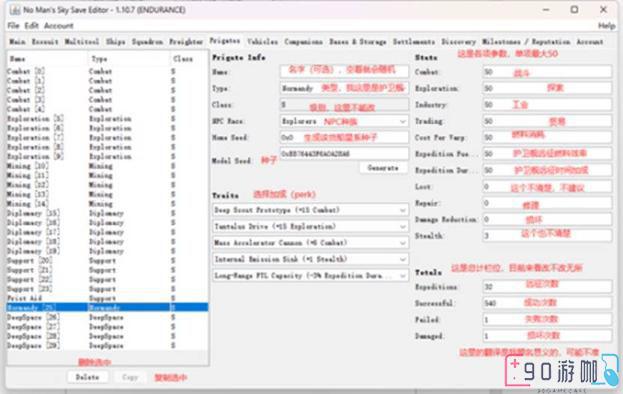
Task: Switch to the Vehicles tab
Action: [262, 41]
